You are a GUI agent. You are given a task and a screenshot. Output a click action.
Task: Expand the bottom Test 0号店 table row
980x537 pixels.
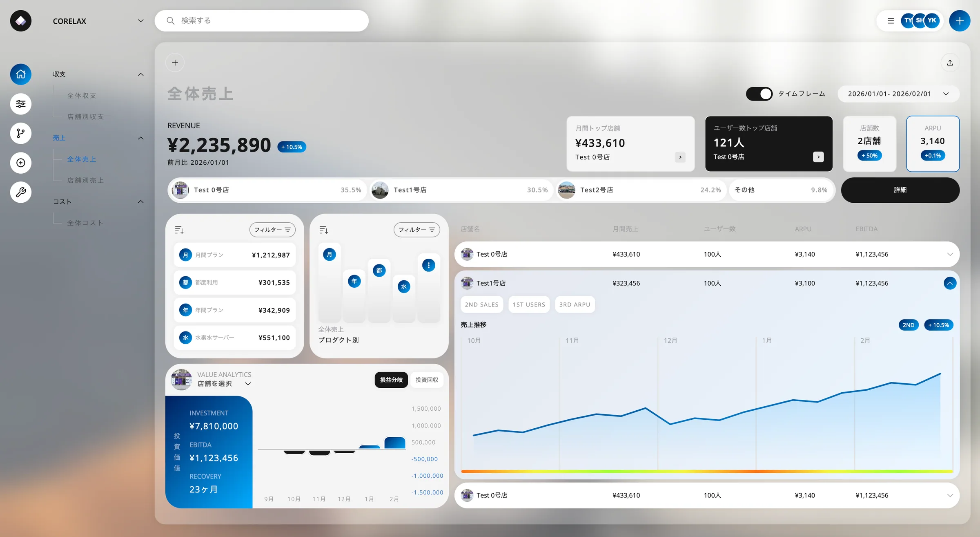click(950, 495)
